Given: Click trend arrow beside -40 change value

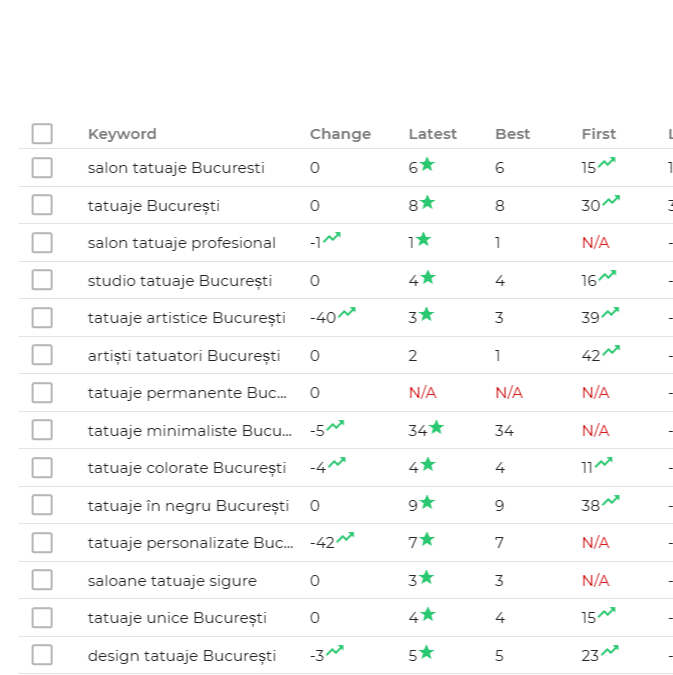Looking at the screenshot, I should pyautogui.click(x=346, y=314).
